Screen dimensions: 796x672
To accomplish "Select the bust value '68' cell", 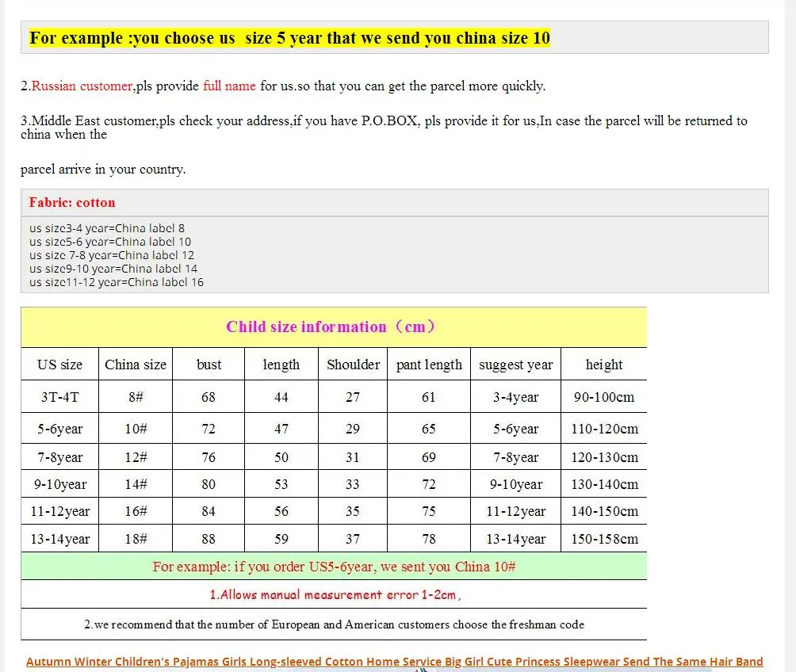I will [209, 397].
